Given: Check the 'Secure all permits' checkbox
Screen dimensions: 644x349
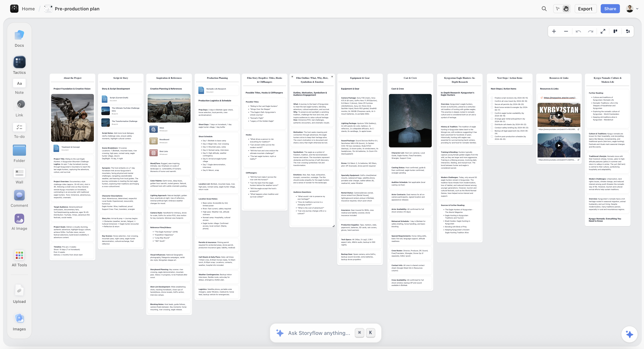Looking at the screenshot, I should point(492,104).
